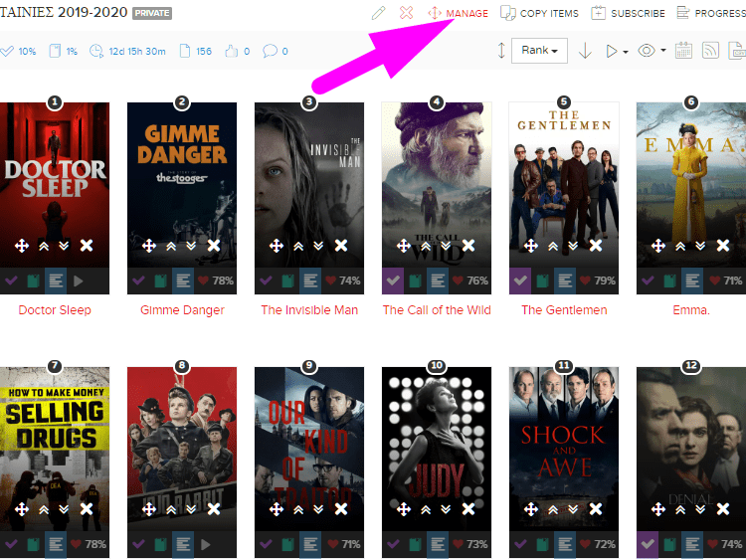This screenshot has height=560, width=746.
Task: Open The Call of the Wild link
Action: pyautogui.click(x=437, y=310)
